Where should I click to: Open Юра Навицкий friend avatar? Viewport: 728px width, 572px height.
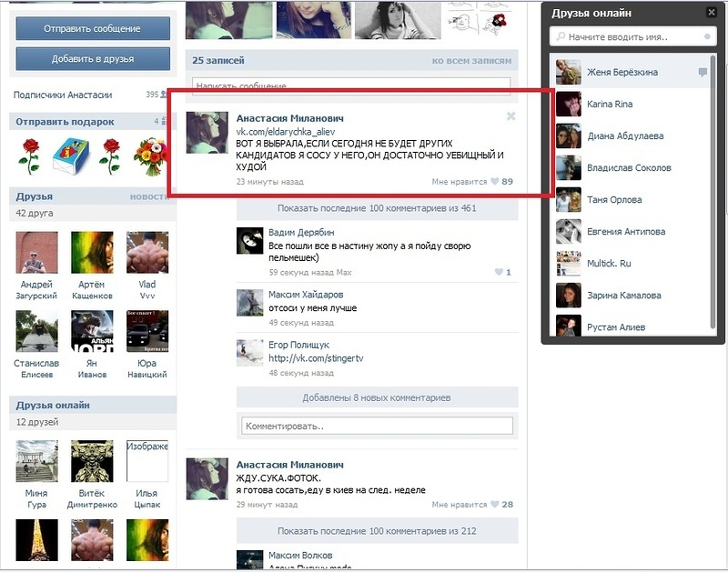(x=147, y=331)
